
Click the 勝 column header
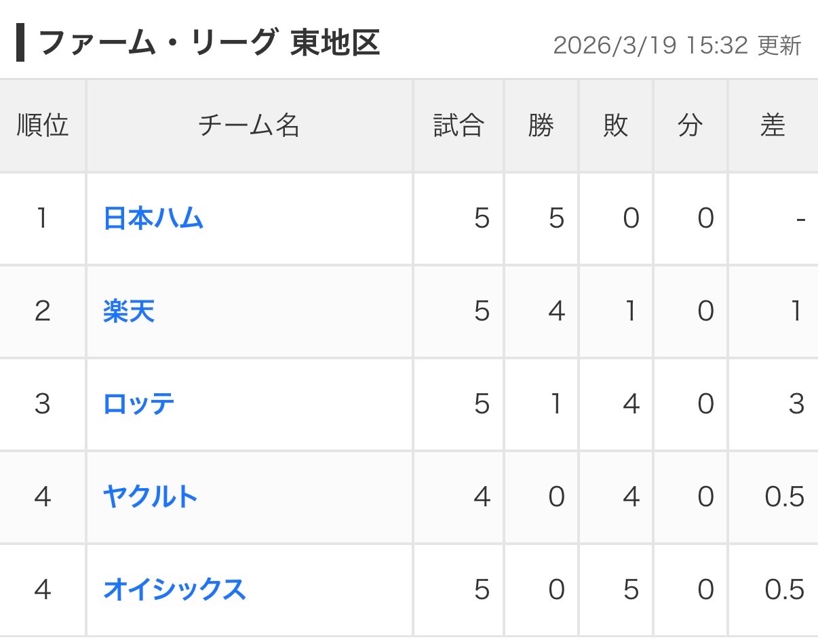[541, 125]
